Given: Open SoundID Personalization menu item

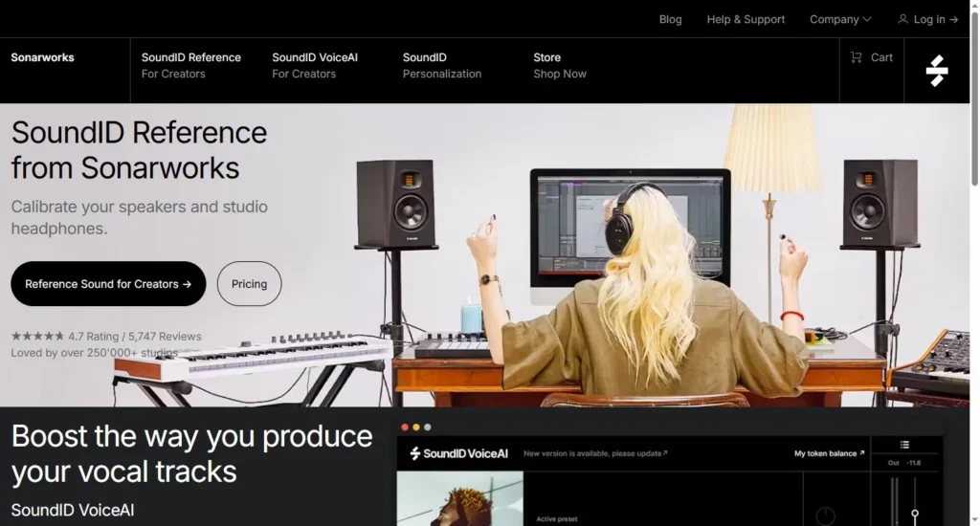Looking at the screenshot, I should tap(441, 65).
